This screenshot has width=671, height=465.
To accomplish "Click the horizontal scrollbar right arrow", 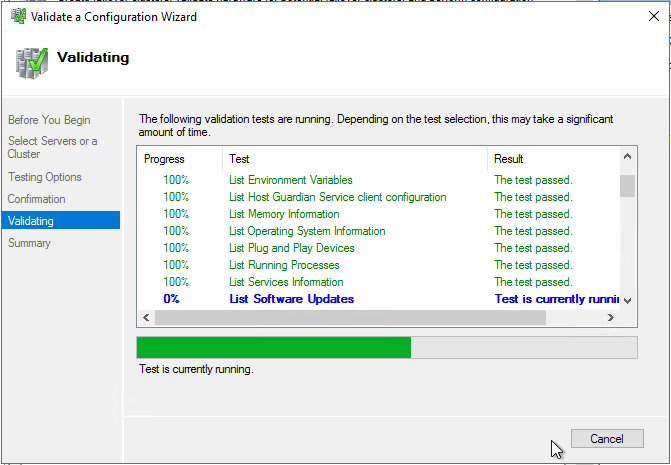I will point(611,317).
